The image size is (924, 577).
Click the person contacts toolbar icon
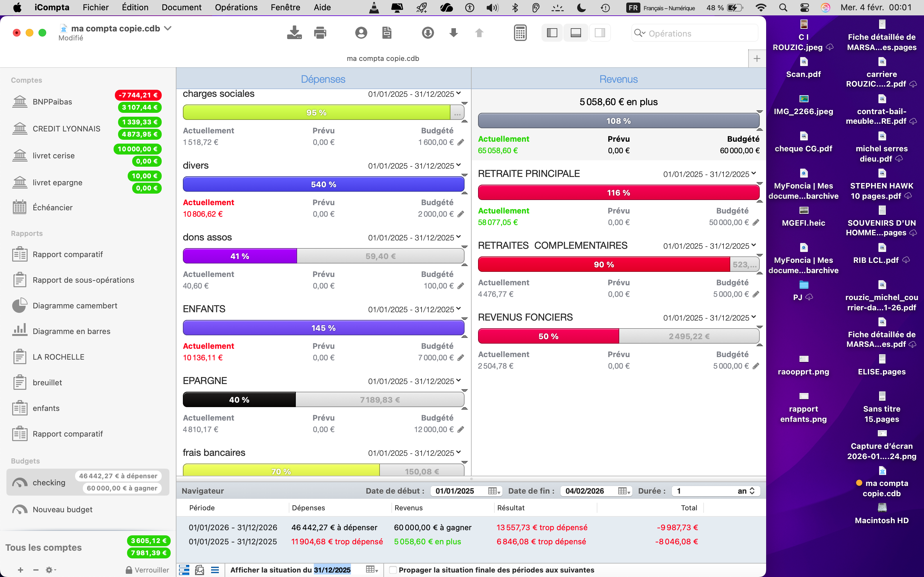coord(361,33)
